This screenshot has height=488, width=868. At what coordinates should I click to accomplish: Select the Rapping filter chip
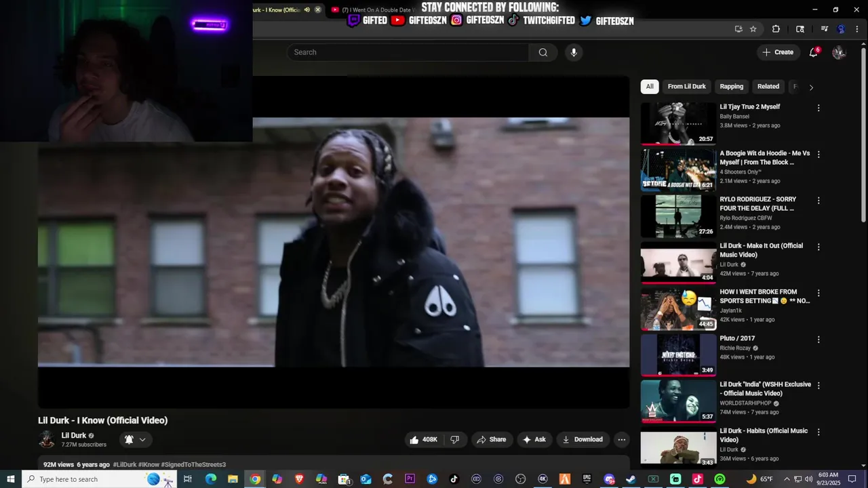732,86
